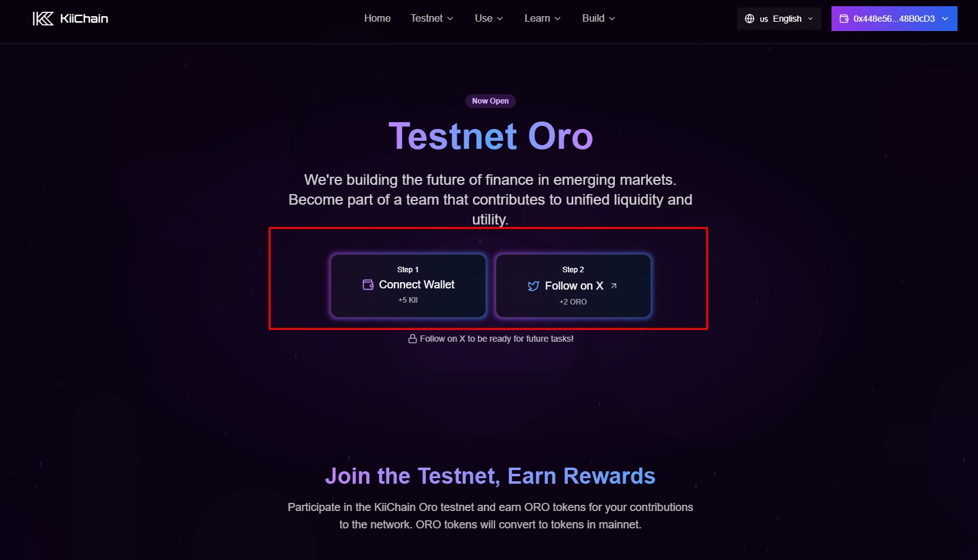Click the wallet icon in Step 1 card
This screenshot has height=560, width=978.
click(x=368, y=285)
